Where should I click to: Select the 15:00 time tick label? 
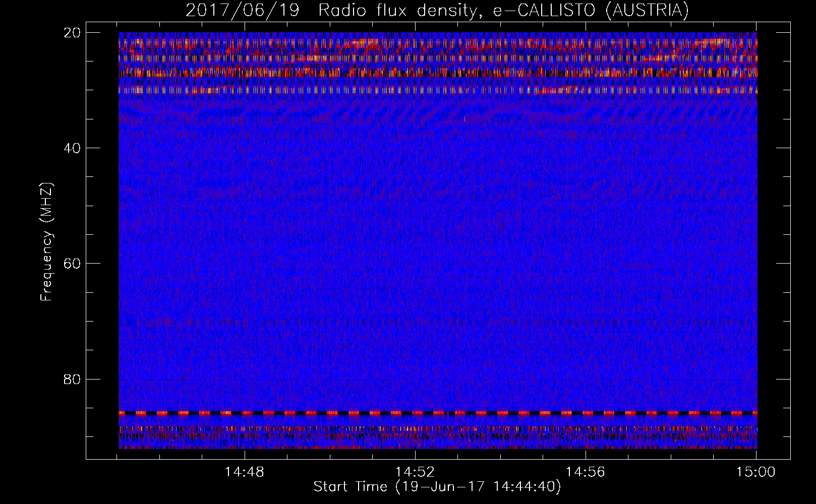click(x=756, y=472)
